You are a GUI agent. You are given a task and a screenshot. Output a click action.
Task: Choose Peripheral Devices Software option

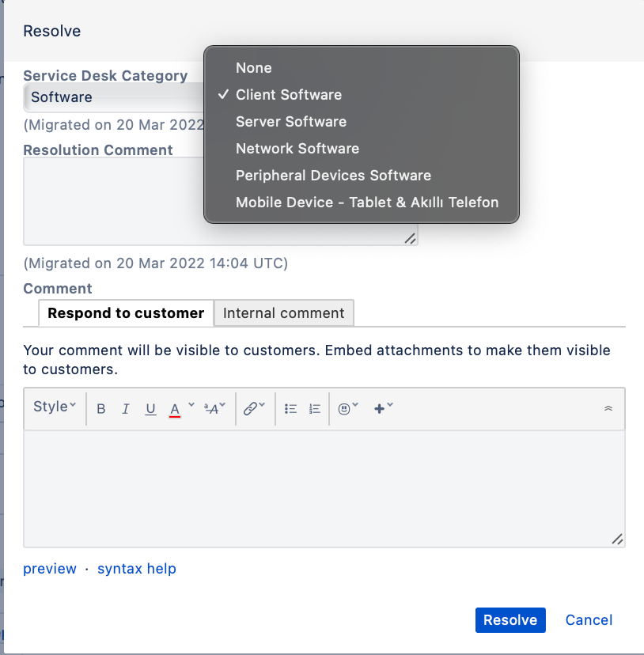click(x=362, y=176)
